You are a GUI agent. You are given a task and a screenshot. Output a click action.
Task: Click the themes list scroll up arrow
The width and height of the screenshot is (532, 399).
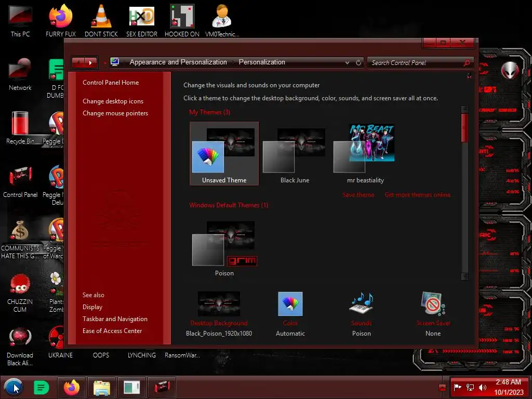click(464, 109)
